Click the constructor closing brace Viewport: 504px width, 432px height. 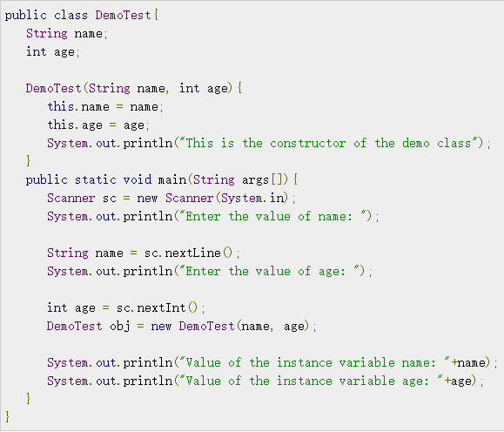[28, 160]
